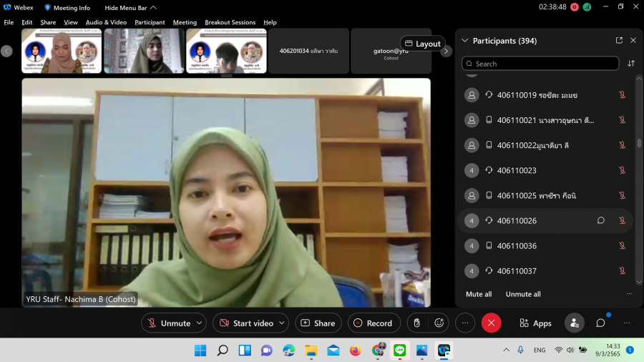The image size is (644, 362).
Task: Collapse the Participants section chevron
Action: coord(465,41)
